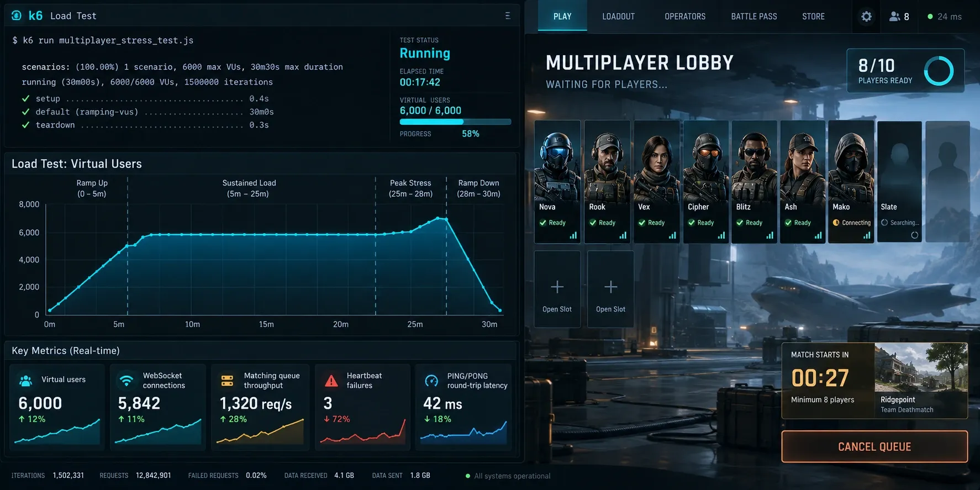Open the BATTLE PASS tab
This screenshot has width=980, height=490.
[x=754, y=17]
